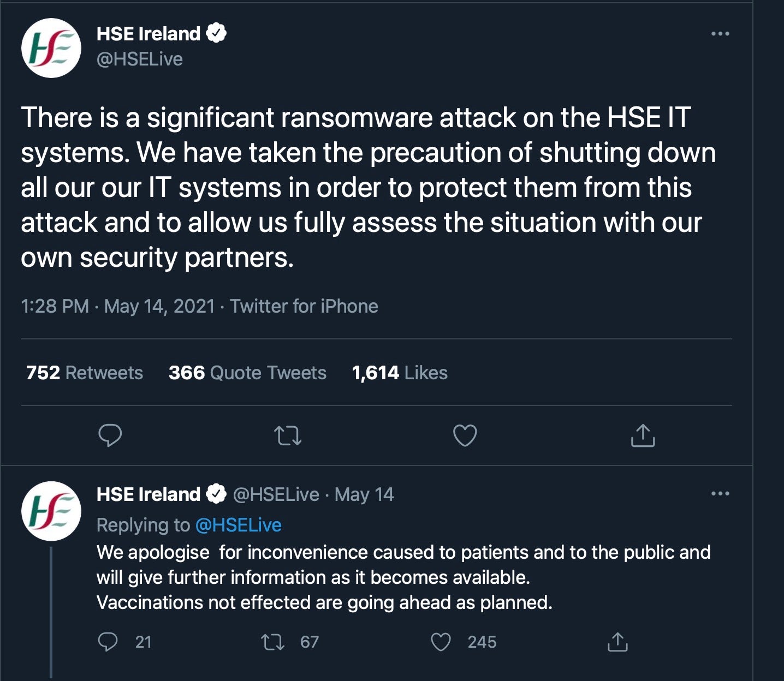Open the HSE Ireland avatar on main tweet
This screenshot has height=681, width=784.
51,47
